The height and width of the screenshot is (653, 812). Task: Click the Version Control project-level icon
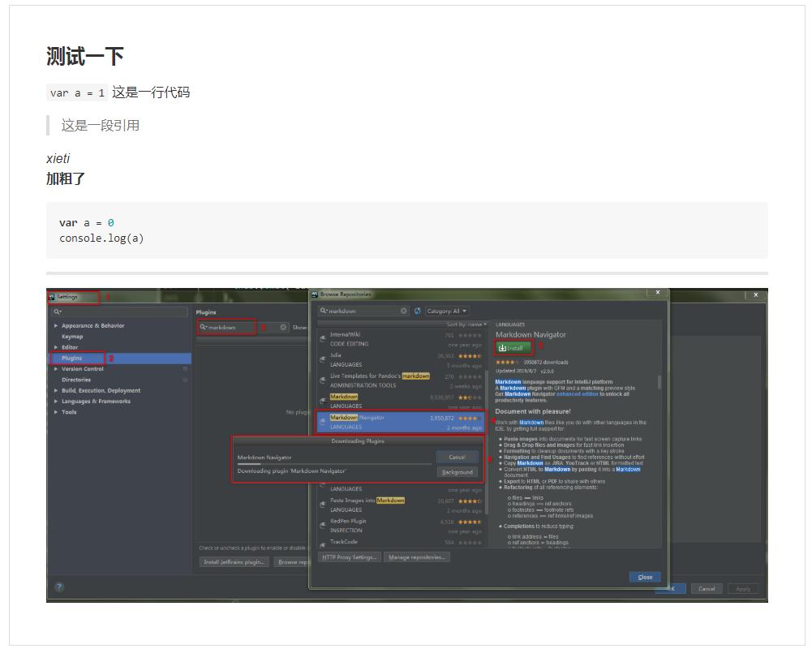[x=185, y=369]
